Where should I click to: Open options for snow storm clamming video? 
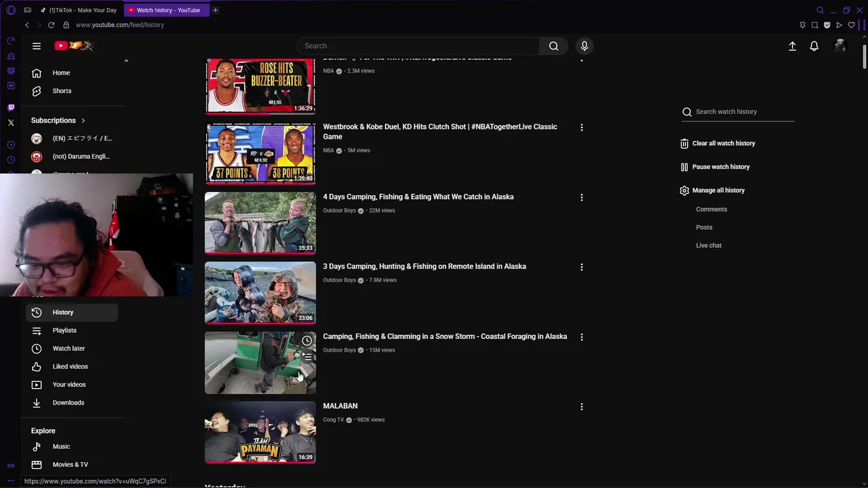tap(581, 337)
